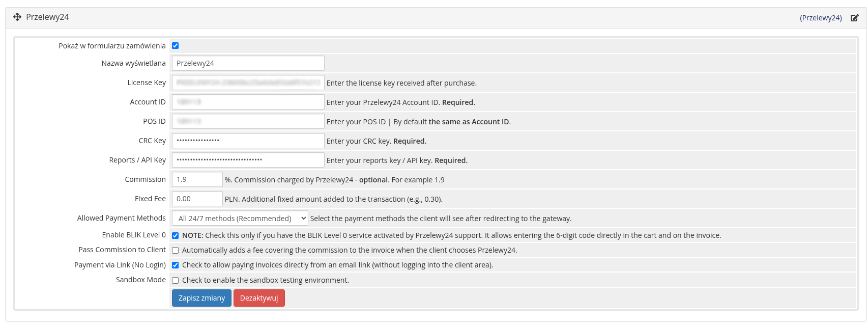Click the Fixed Fee amount field
Screen dimensions: 868x325
(197, 199)
